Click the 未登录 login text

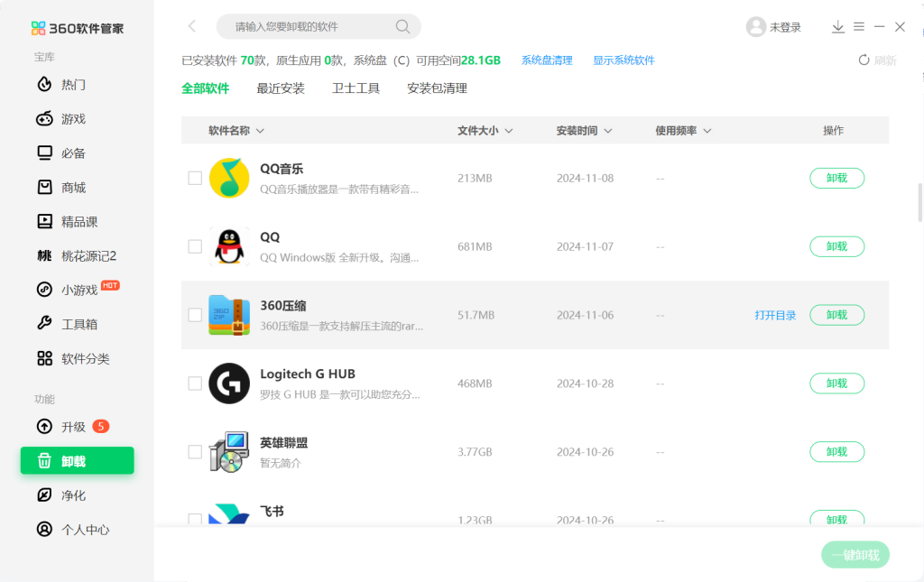coord(786,27)
